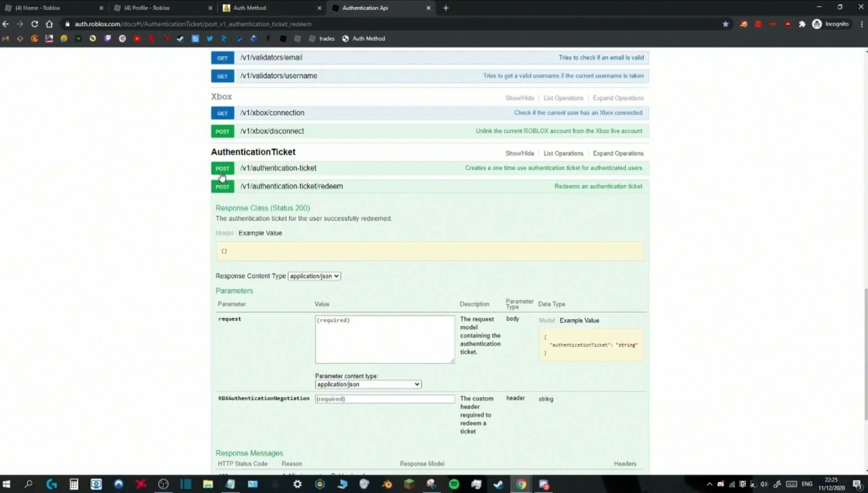Open the Parameter content type dropdown
868x493 pixels.
[x=368, y=384]
